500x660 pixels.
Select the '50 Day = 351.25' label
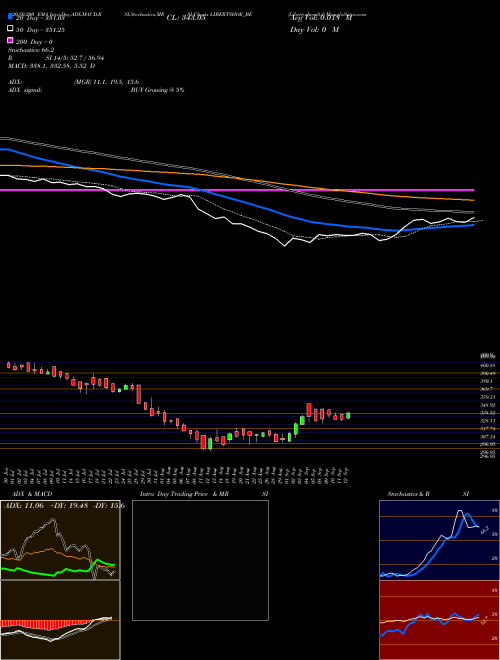40,29
